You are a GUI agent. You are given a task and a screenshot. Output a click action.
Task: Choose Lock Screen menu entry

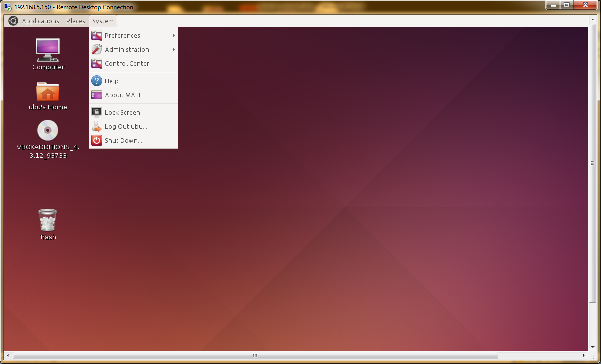133,113
